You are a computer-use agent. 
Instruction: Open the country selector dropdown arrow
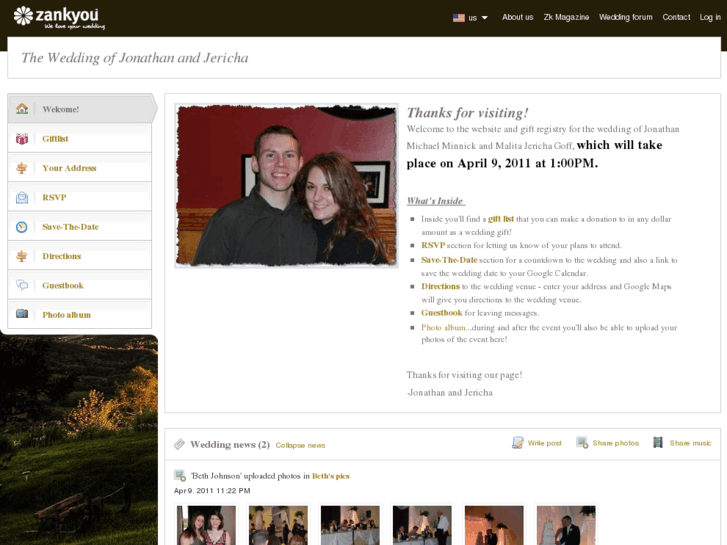(485, 18)
